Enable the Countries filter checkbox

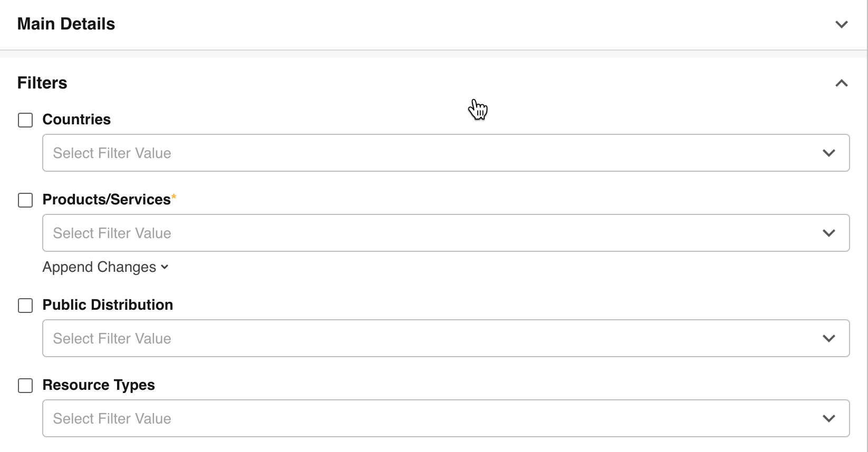pyautogui.click(x=25, y=120)
